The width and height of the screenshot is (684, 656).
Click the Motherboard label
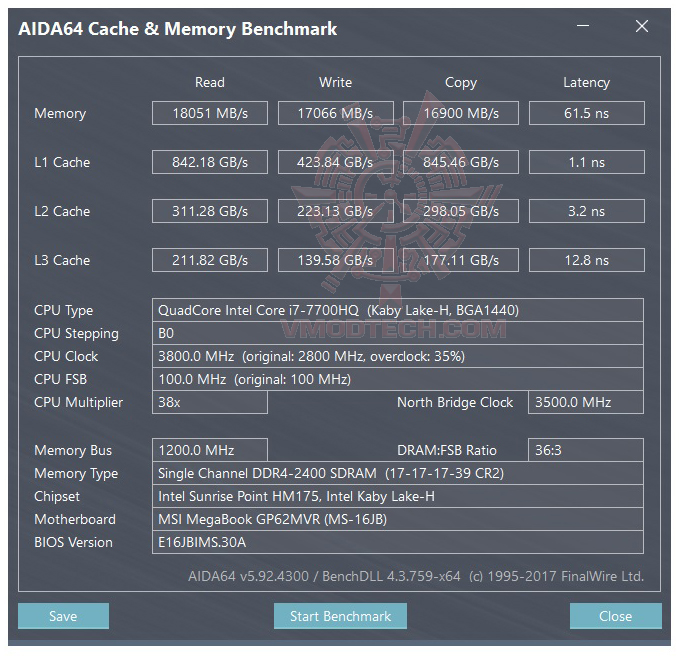pyautogui.click(x=75, y=519)
